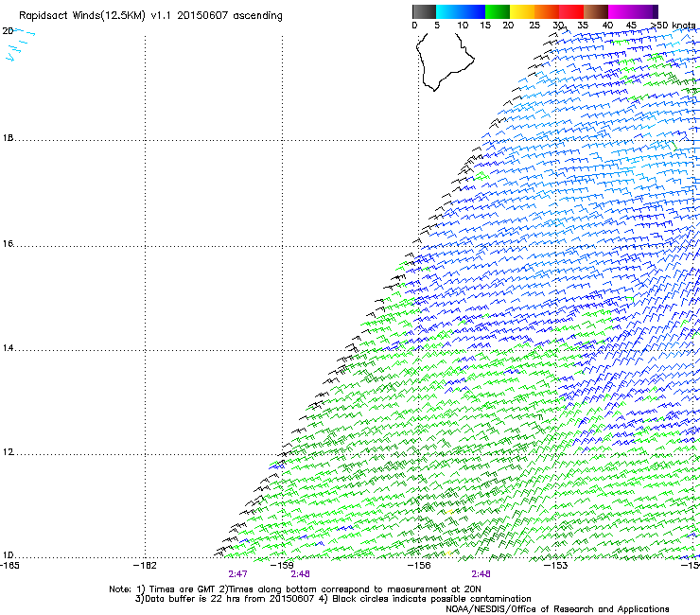Pick the orange 25-30 knots legend segment
Viewport: 700px width, 615px height.
[547, 11]
